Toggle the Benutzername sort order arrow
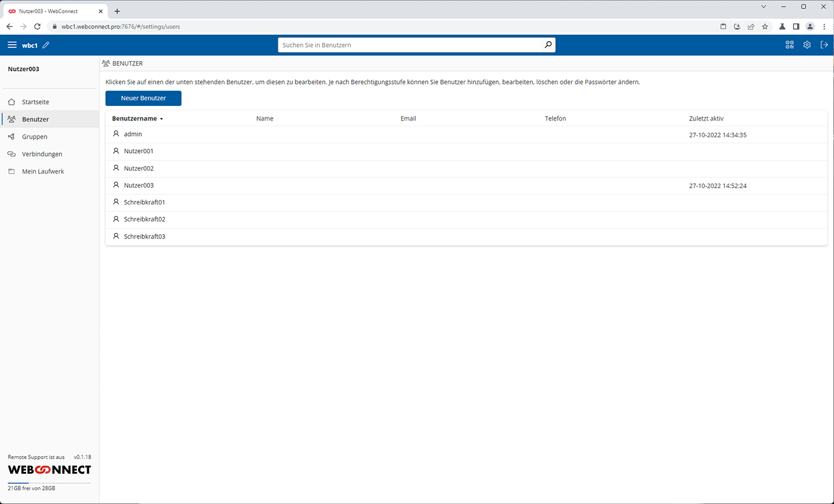This screenshot has width=834, height=504. 161,119
